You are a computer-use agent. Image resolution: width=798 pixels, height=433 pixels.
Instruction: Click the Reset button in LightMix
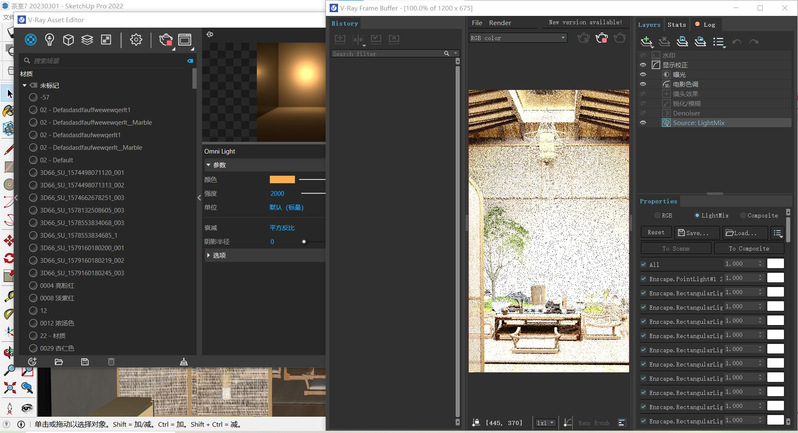(x=656, y=232)
